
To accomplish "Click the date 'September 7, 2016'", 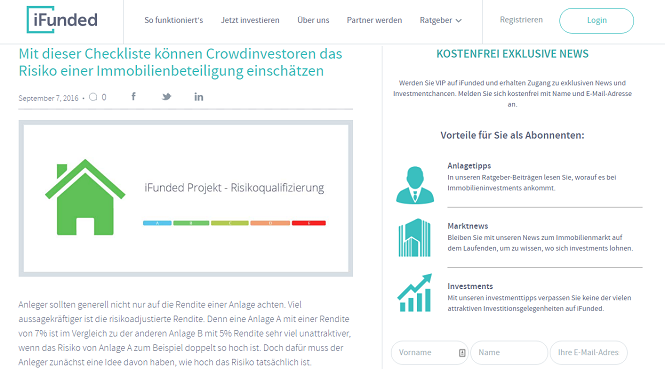I will tap(48, 98).
